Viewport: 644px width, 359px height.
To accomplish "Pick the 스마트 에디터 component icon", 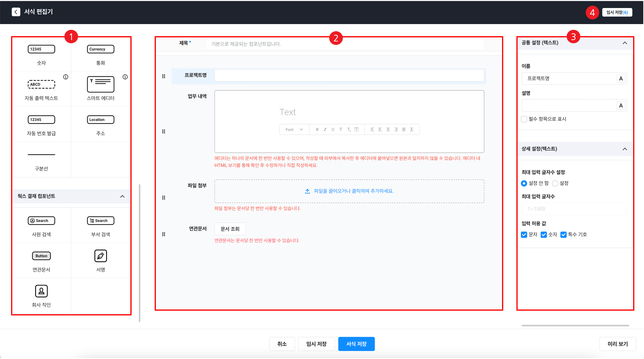I will point(100,84).
